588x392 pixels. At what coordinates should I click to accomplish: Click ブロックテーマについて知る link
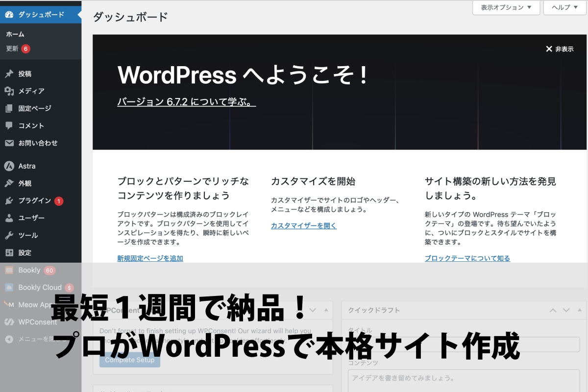467,258
